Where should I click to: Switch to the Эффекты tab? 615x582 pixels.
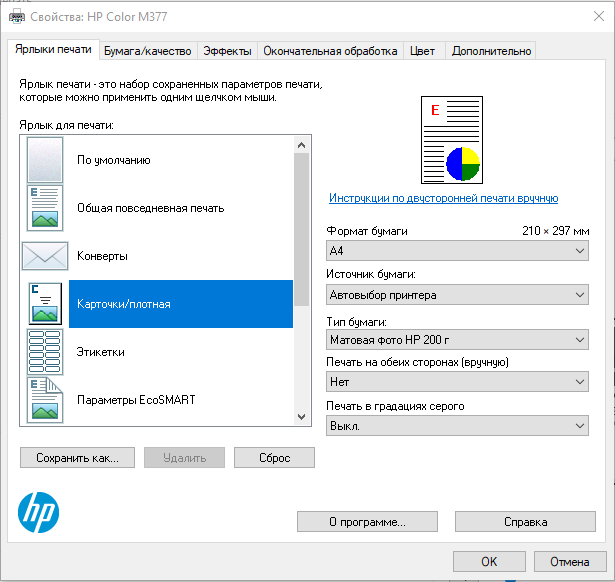[x=226, y=51]
